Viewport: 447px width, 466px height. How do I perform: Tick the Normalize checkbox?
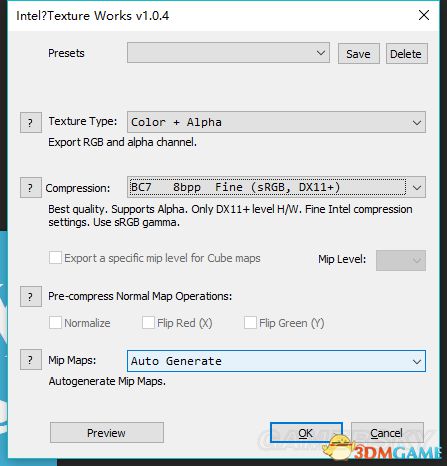tap(55, 323)
